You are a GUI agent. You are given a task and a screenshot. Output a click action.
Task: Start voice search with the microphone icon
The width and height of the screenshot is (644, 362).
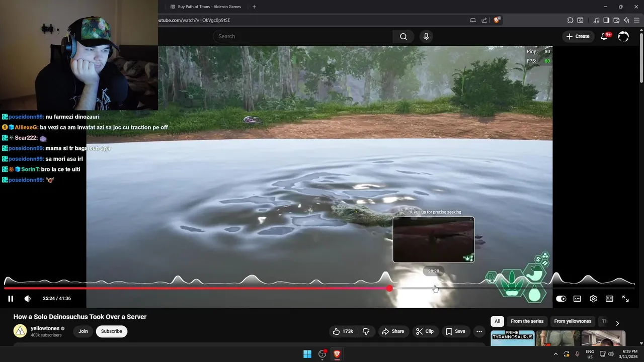(426, 36)
